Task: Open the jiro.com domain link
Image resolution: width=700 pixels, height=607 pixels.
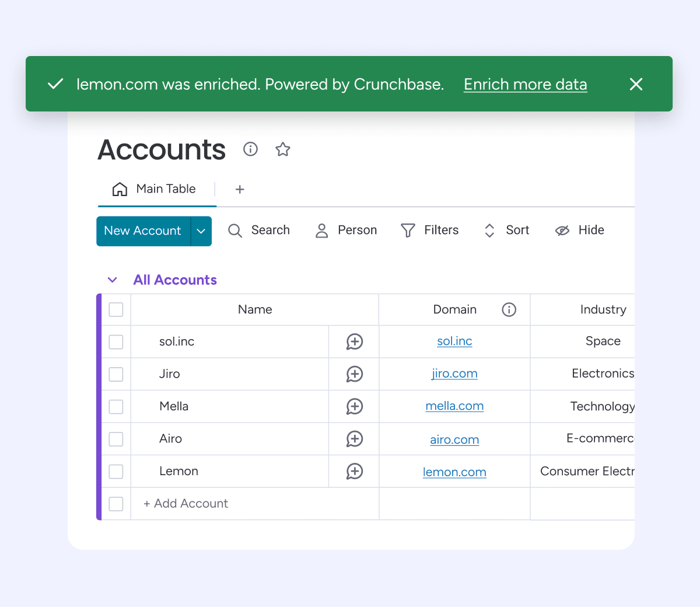Action: pyautogui.click(x=454, y=374)
